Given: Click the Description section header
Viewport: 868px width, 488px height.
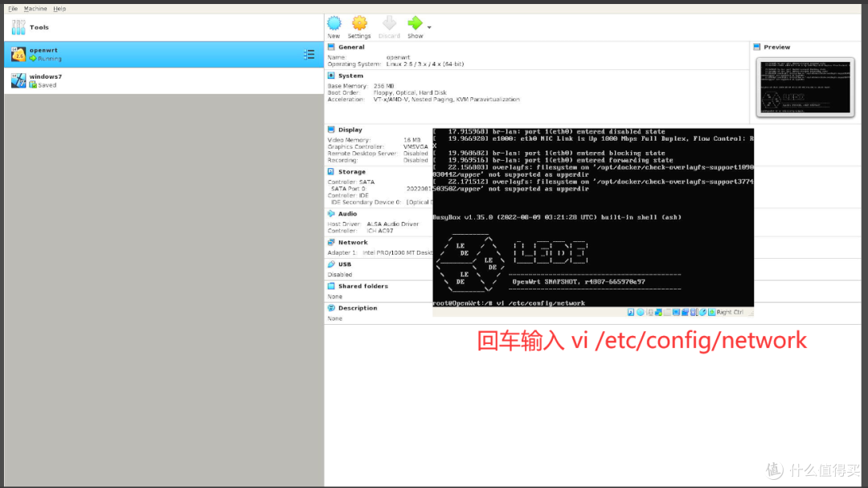Looking at the screenshot, I should tap(358, 308).
